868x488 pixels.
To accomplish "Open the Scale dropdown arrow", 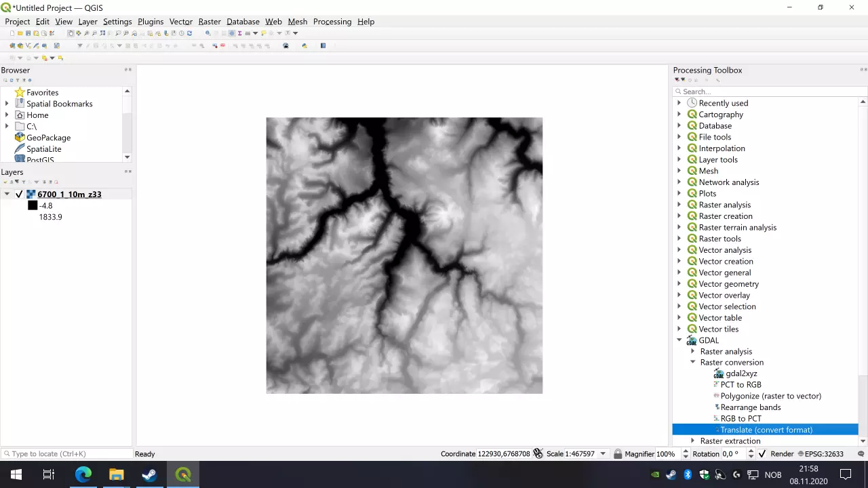I will point(603,453).
